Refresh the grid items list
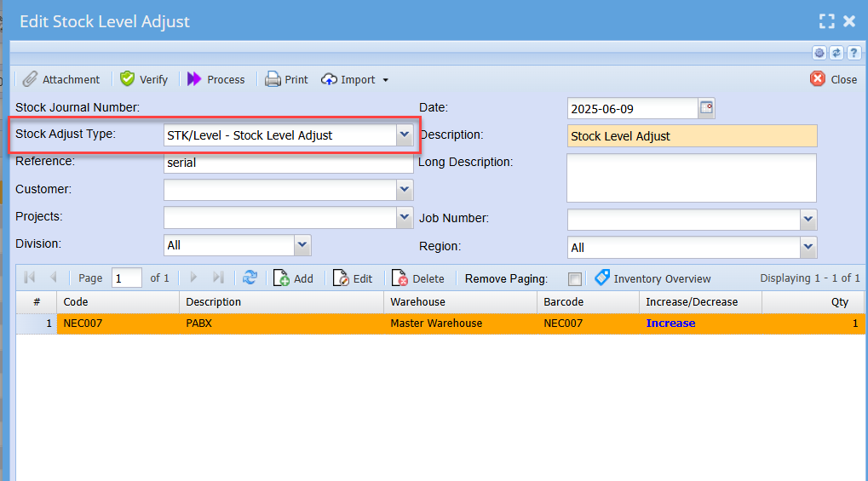The image size is (868, 481). pos(250,278)
